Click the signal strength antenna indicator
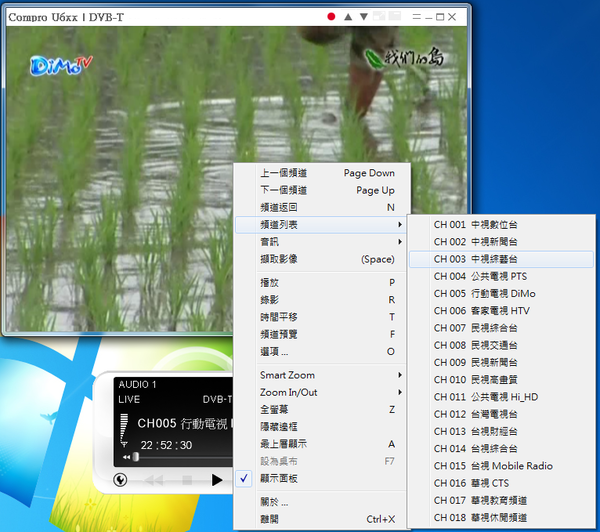Screen dimensions: 600x532 point(124,430)
